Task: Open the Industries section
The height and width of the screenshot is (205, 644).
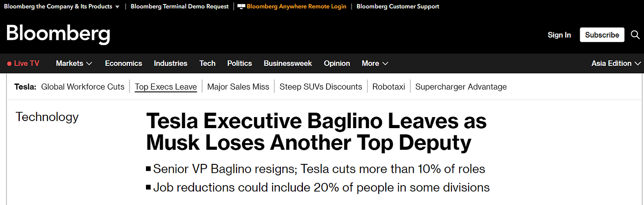Action: (x=170, y=63)
